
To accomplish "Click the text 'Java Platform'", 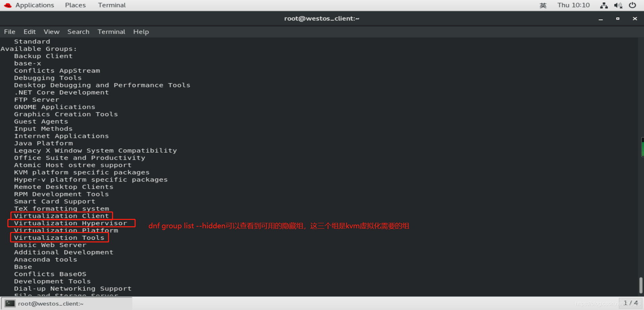I will (x=43, y=143).
